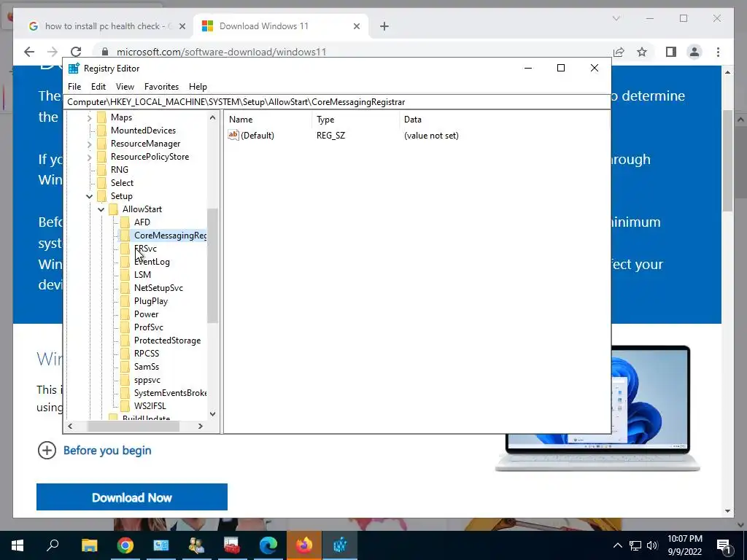The width and height of the screenshot is (747, 560).
Task: Open the Windows Start menu
Action: (x=18, y=545)
